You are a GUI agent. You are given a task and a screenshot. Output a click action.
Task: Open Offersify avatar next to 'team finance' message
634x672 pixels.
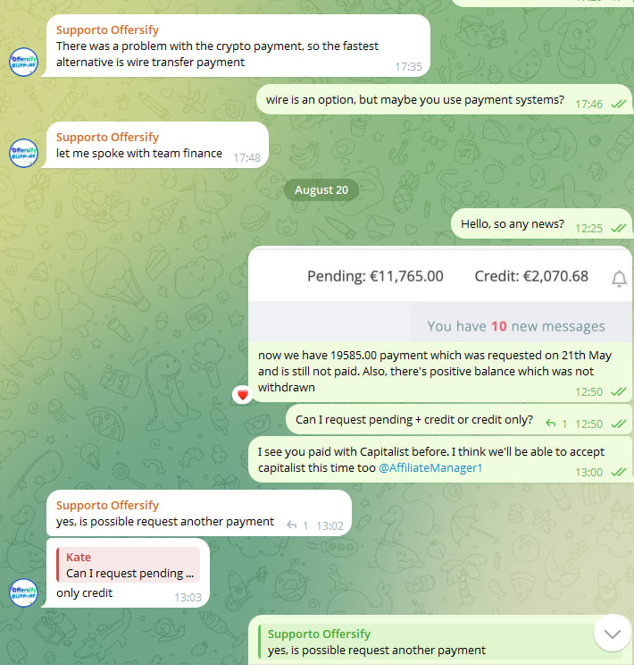[23, 153]
